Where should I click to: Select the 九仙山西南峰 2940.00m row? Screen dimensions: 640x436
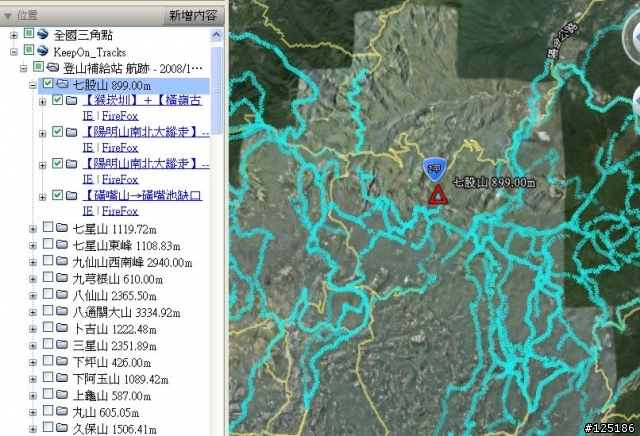click(132, 262)
